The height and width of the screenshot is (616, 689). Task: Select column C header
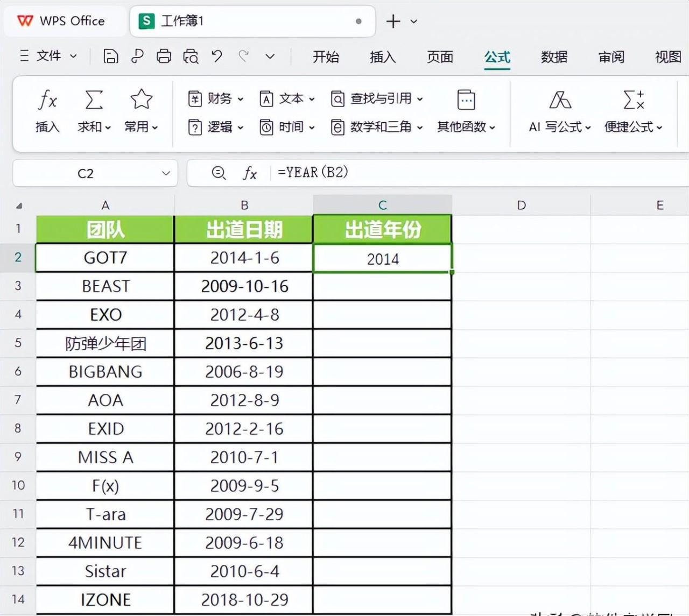(x=383, y=205)
